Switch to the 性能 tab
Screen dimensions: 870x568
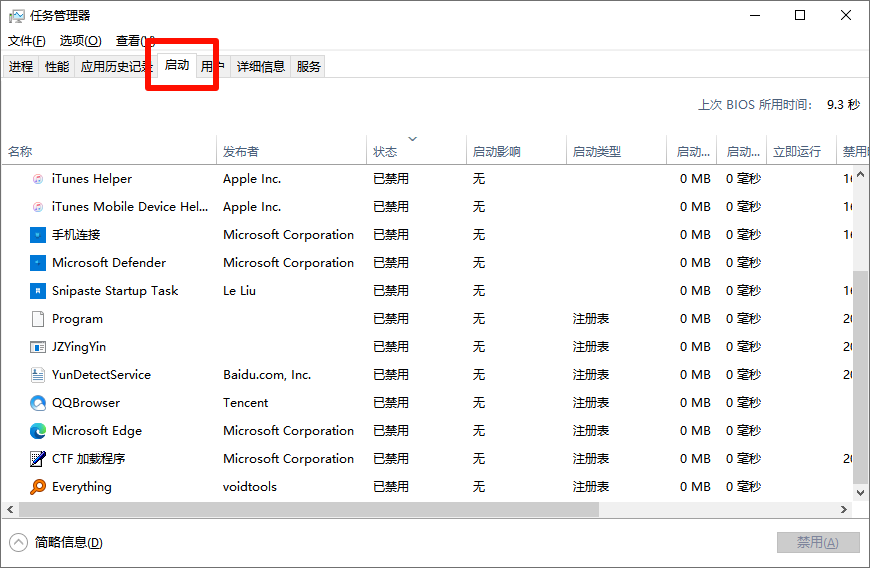click(x=57, y=67)
